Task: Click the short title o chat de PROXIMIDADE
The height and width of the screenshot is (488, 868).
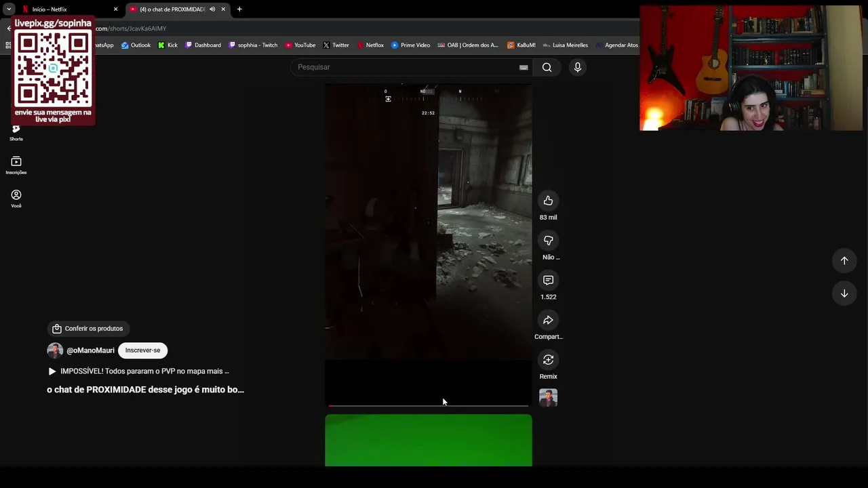Action: coord(145,390)
